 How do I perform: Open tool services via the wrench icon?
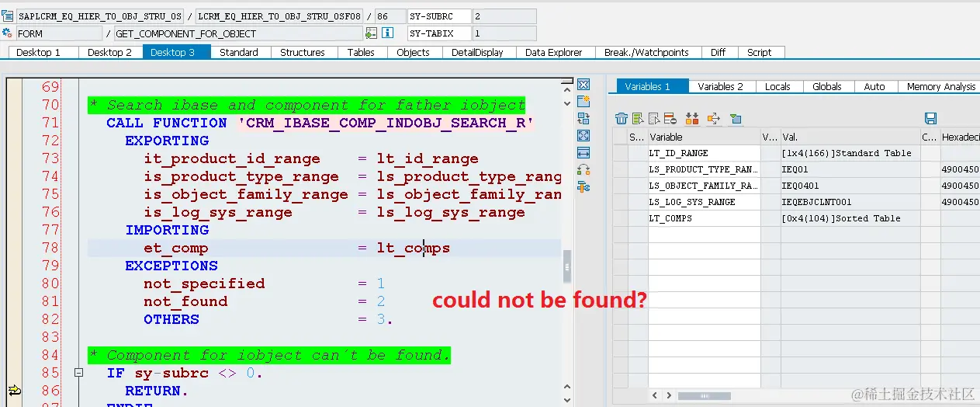[583, 186]
